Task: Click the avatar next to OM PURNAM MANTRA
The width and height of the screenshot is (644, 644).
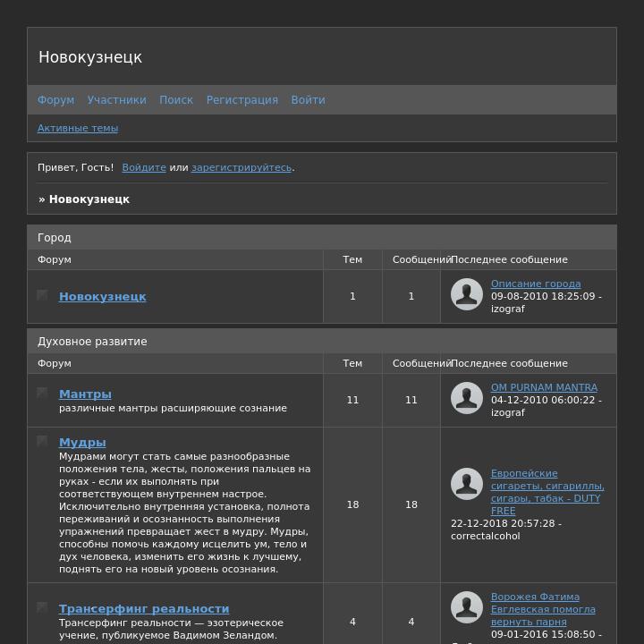Action: pyautogui.click(x=467, y=398)
